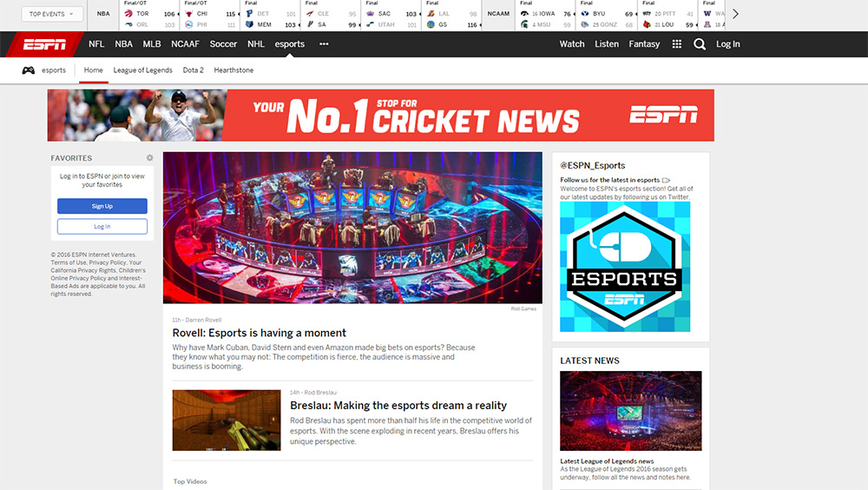Click the ESPN logo
The width and height of the screenshot is (868, 490).
[x=44, y=44]
